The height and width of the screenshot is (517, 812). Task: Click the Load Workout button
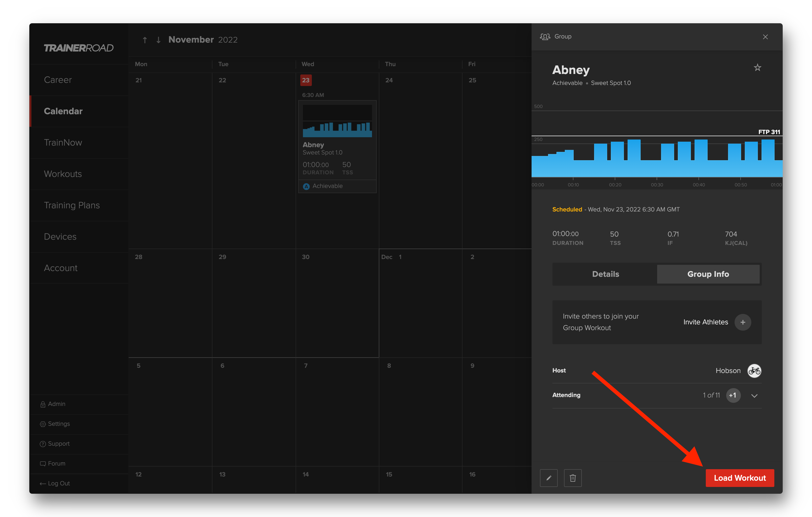[740, 478]
